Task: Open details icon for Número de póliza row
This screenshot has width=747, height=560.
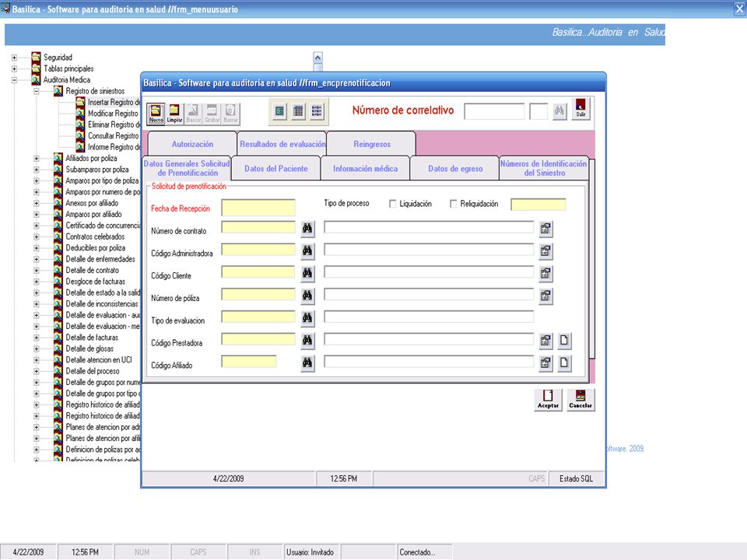Action: point(546,296)
